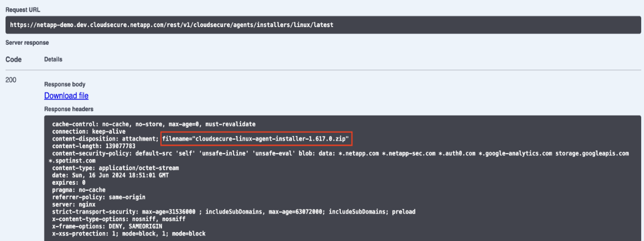The width and height of the screenshot is (644, 241).
Task: Click the Request URL text box
Action: point(324,25)
